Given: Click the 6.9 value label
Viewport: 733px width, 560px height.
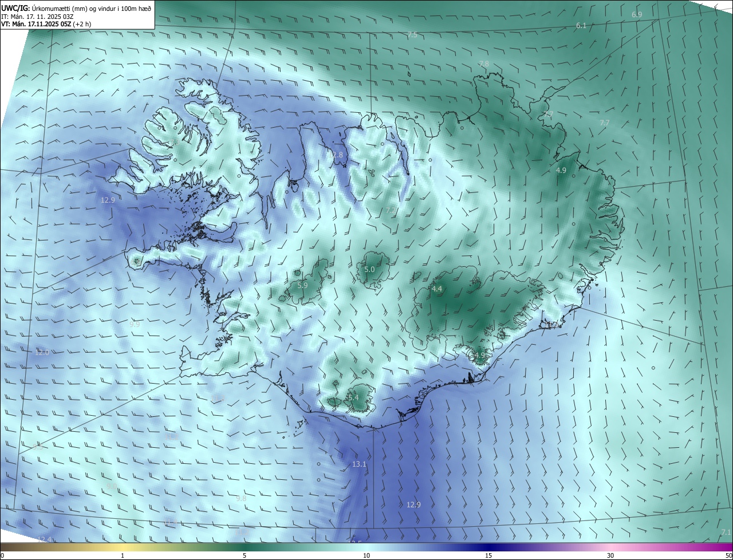Looking at the screenshot, I should (x=637, y=14).
